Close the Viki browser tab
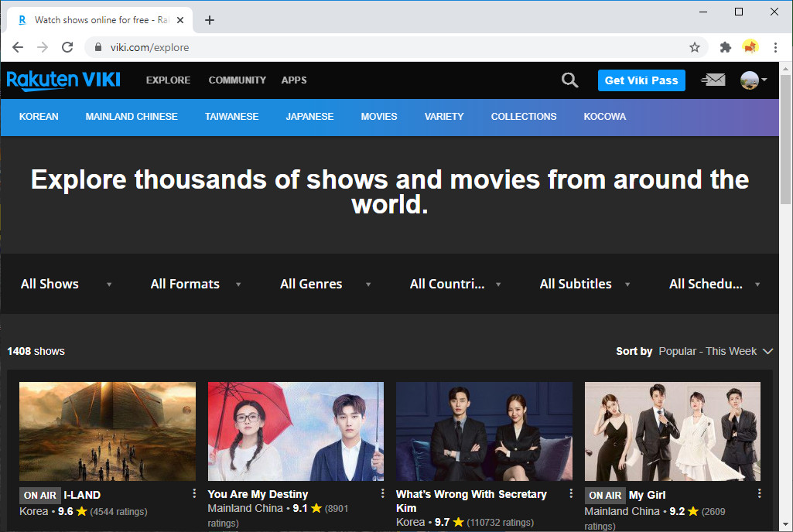 pyautogui.click(x=180, y=20)
